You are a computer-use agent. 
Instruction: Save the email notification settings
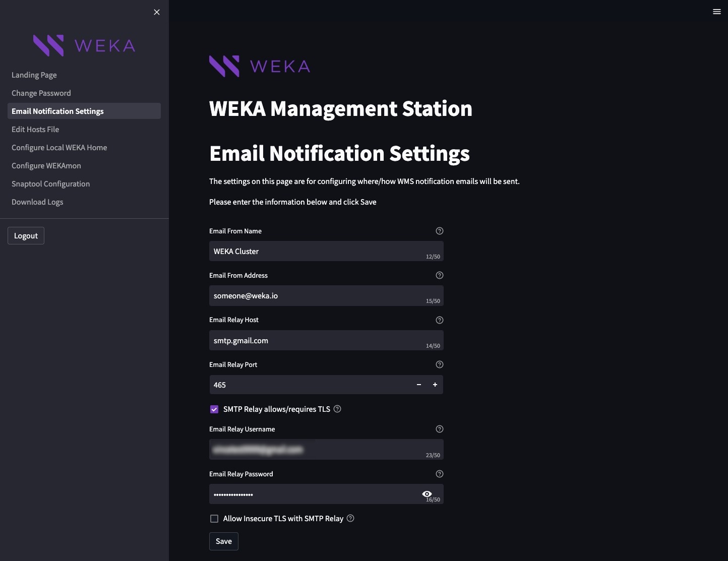[224, 541]
